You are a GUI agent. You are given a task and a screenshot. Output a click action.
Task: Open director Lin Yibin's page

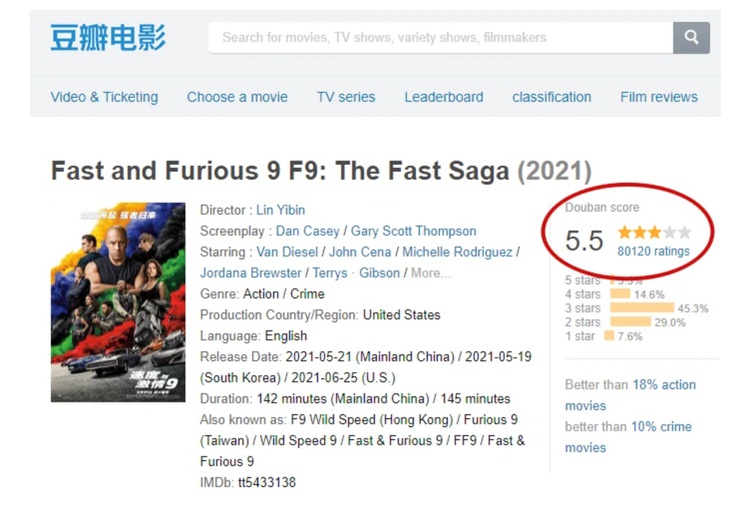(x=280, y=210)
